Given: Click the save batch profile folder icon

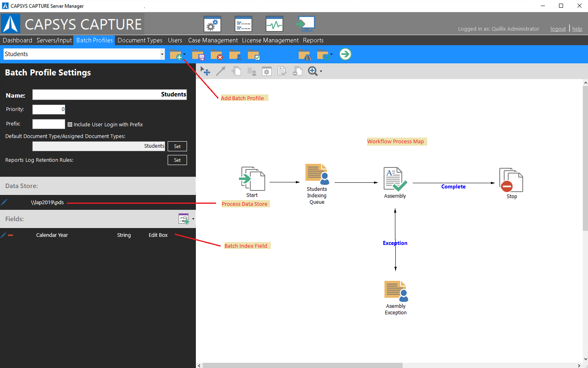Looking at the screenshot, I should pos(198,54).
